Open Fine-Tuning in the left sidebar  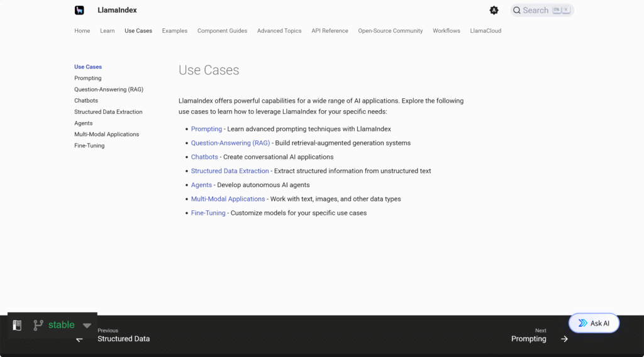[89, 145]
